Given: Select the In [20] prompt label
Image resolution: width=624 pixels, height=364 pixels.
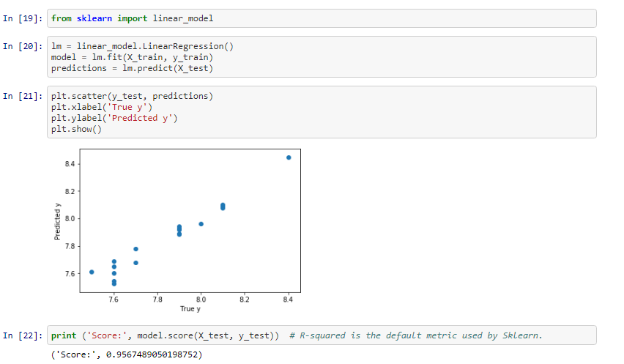Looking at the screenshot, I should 22,47.
